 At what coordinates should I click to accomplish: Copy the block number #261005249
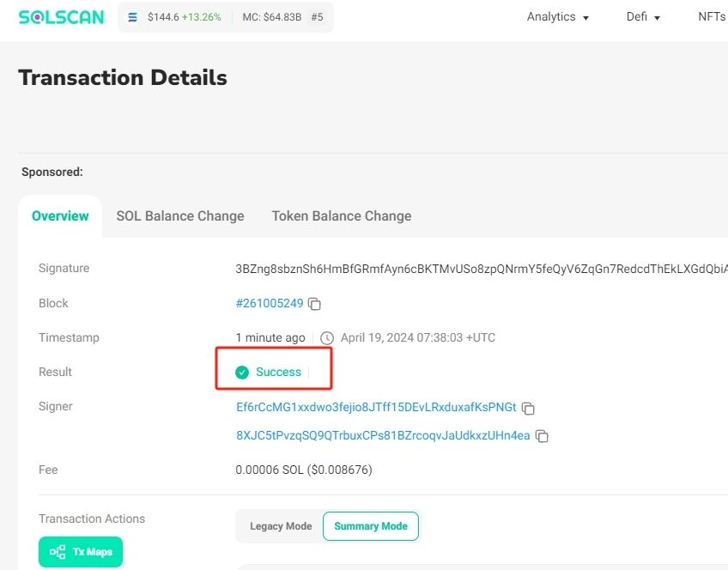[x=315, y=304]
